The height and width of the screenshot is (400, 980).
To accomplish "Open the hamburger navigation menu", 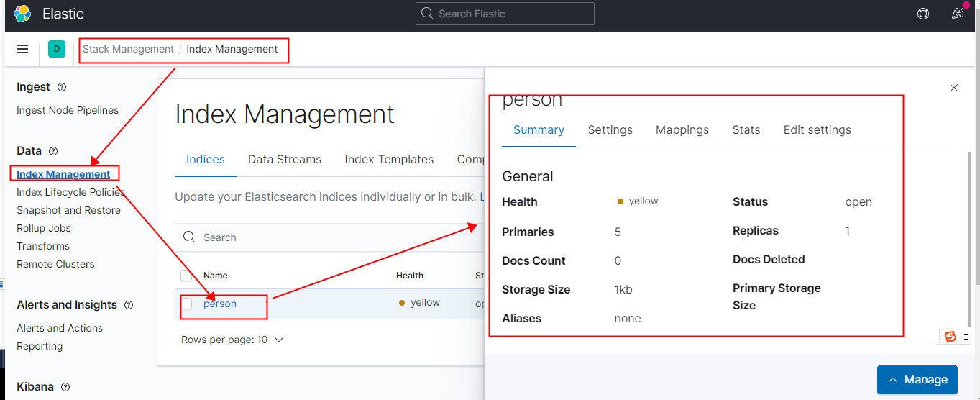I will click(x=22, y=49).
